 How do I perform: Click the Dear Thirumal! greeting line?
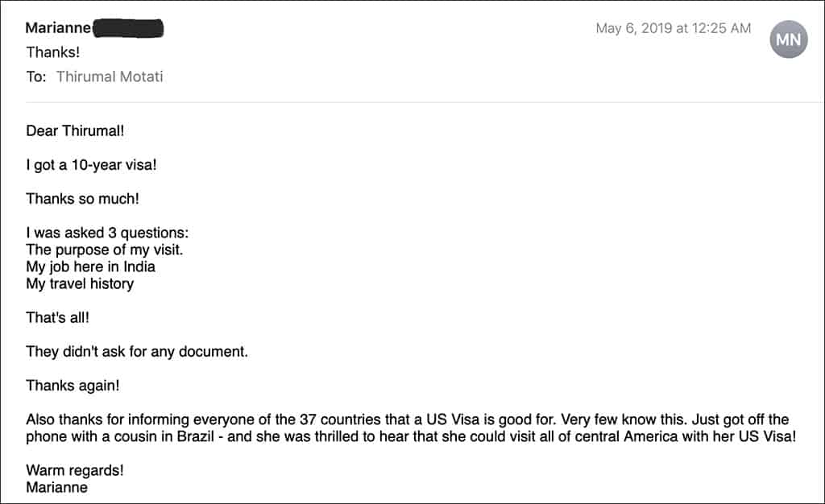coord(75,131)
